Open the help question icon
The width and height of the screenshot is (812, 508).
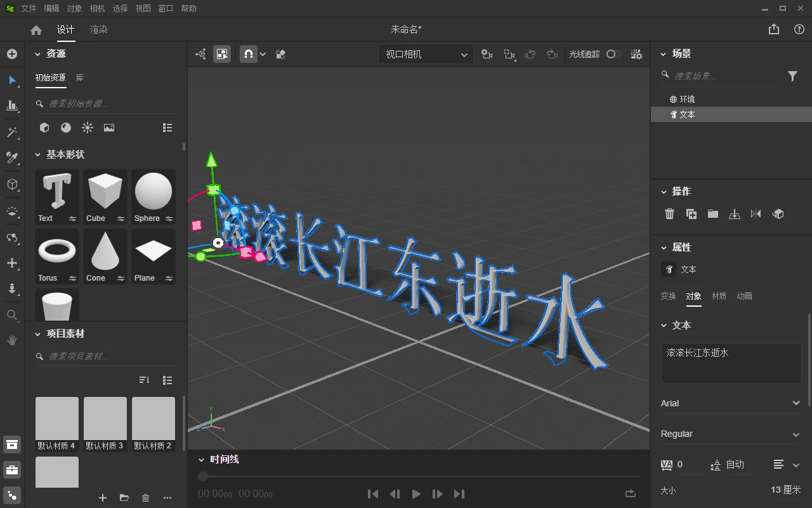pyautogui.click(x=799, y=29)
